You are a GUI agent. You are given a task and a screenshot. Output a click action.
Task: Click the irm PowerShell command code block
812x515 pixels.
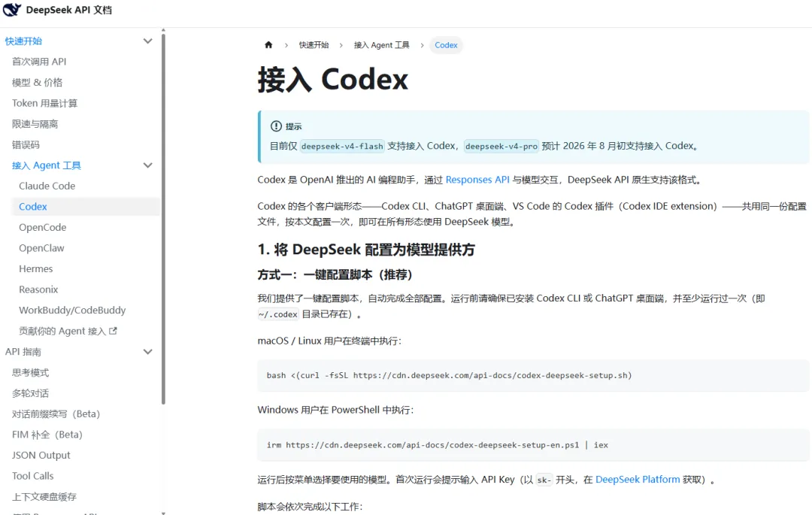click(533, 445)
